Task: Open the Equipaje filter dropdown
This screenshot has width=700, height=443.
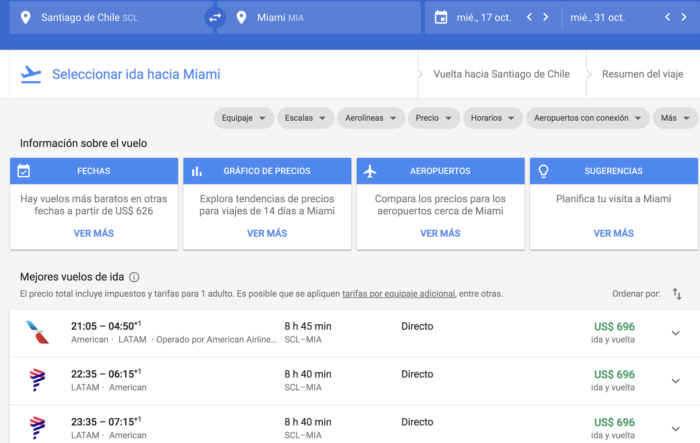Action: (243, 118)
